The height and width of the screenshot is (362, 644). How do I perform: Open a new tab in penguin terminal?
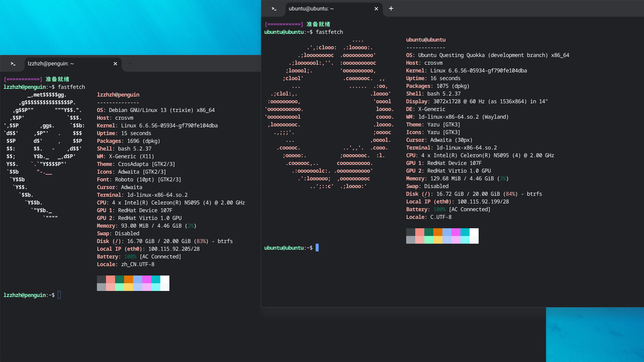pos(130,64)
